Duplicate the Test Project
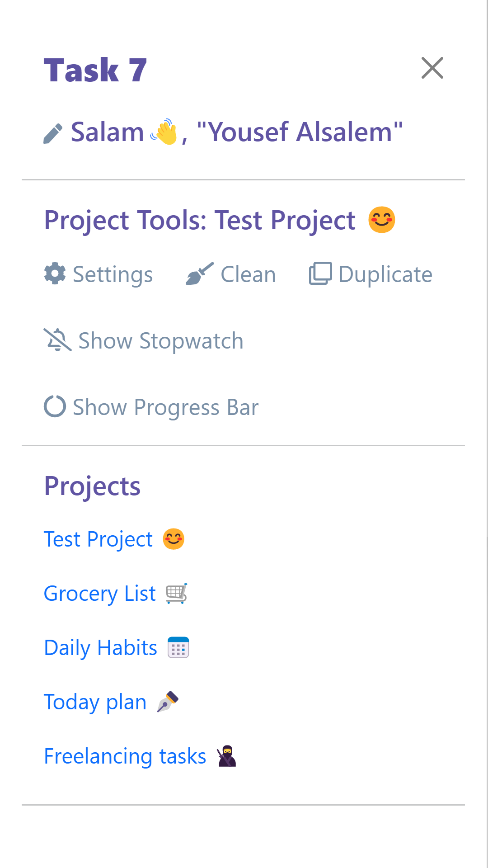488x868 pixels. click(x=385, y=274)
